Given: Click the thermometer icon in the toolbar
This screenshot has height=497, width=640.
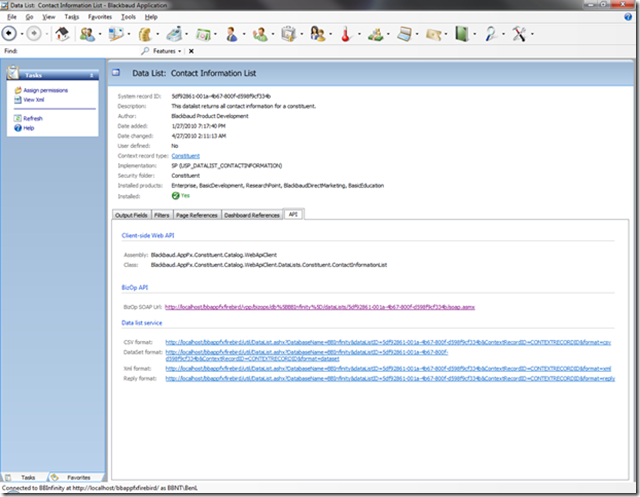Looking at the screenshot, I should click(346, 33).
